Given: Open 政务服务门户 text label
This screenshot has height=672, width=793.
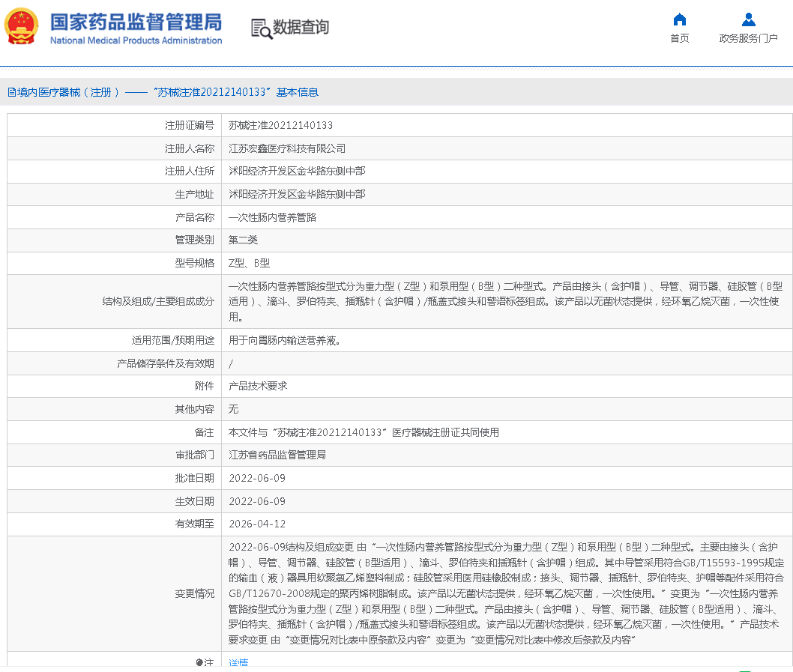Looking at the screenshot, I should click(748, 38).
